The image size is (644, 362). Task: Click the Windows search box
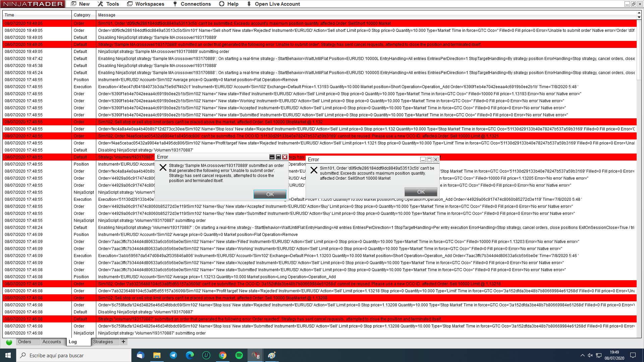click(x=74, y=355)
